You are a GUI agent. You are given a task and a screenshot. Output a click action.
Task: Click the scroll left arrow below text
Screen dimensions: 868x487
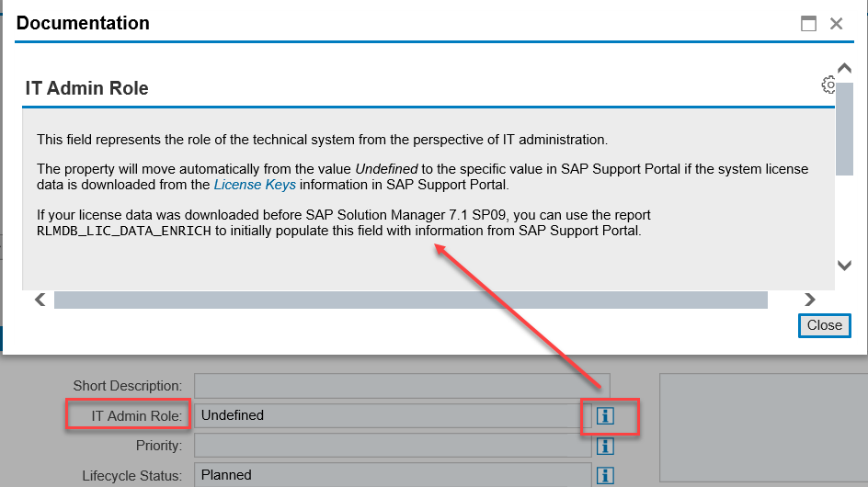40,300
